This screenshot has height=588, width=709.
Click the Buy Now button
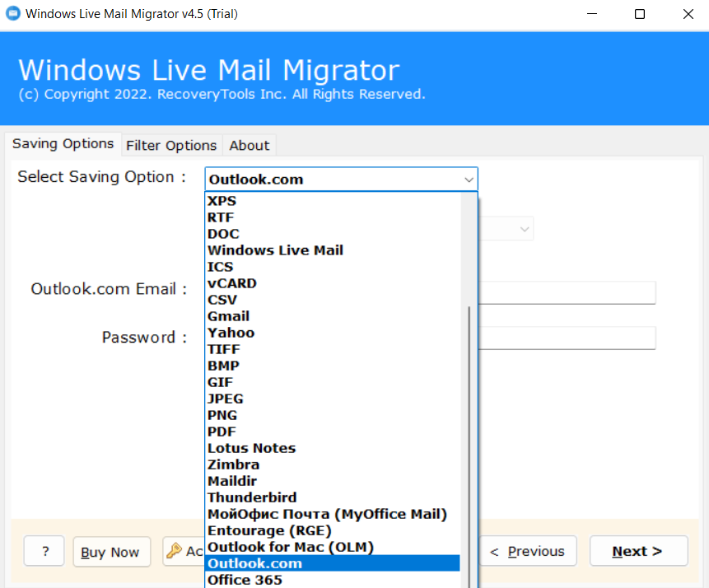pos(111,552)
